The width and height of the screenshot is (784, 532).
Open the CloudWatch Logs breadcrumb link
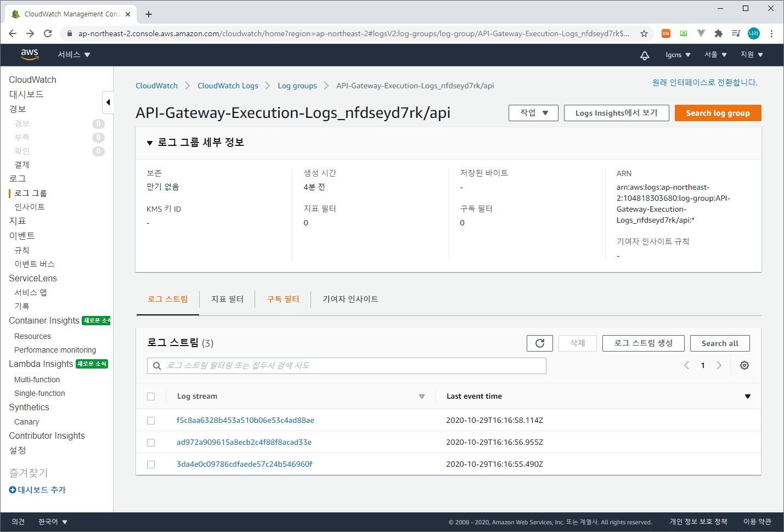228,86
